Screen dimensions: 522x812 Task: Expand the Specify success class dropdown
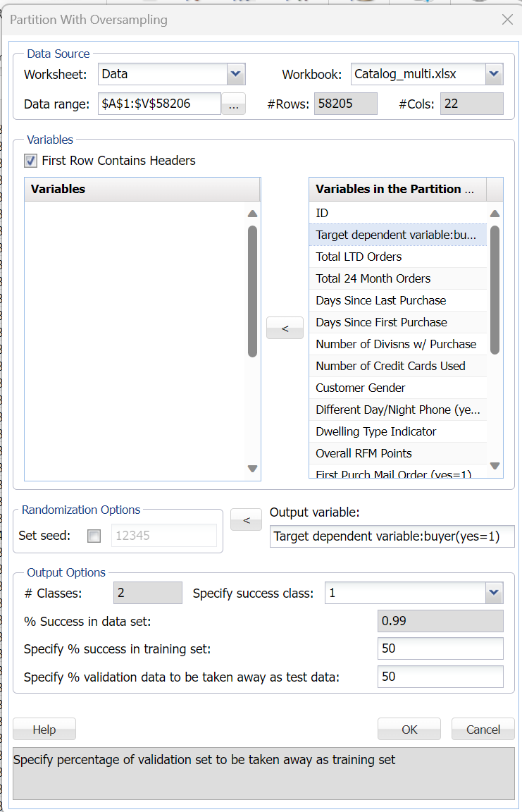494,593
